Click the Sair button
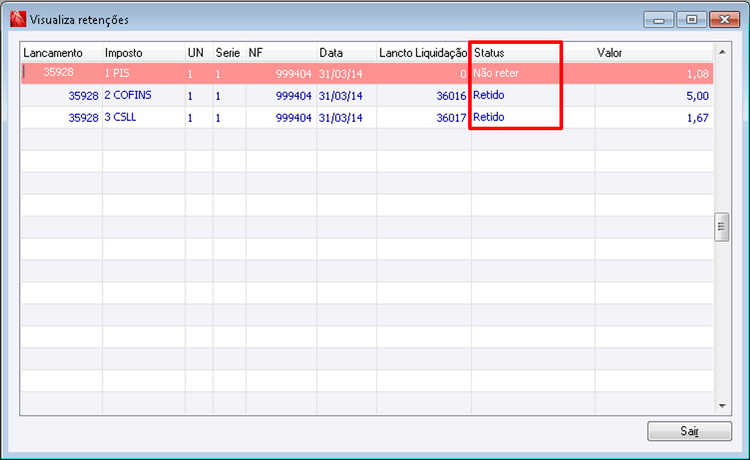 689,431
